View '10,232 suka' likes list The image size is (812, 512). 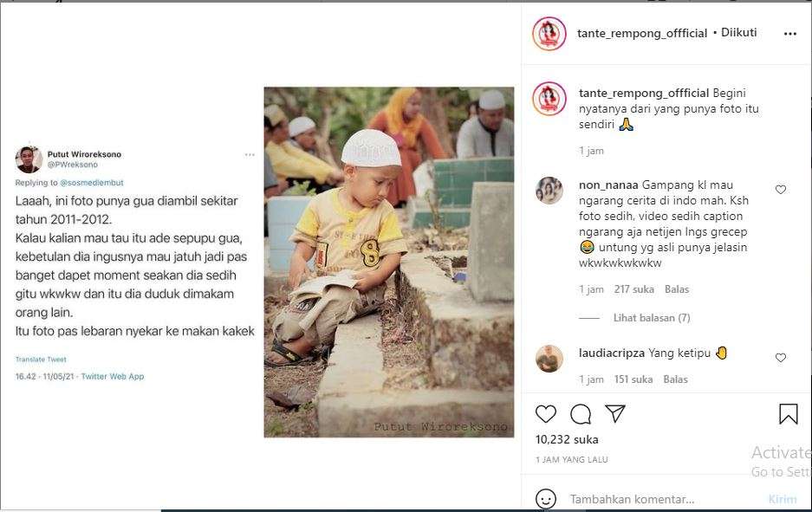point(567,439)
